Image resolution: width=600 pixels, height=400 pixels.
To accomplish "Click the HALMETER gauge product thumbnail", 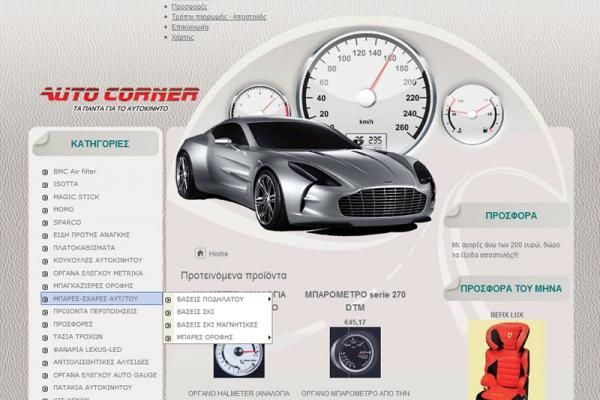I will click(239, 360).
